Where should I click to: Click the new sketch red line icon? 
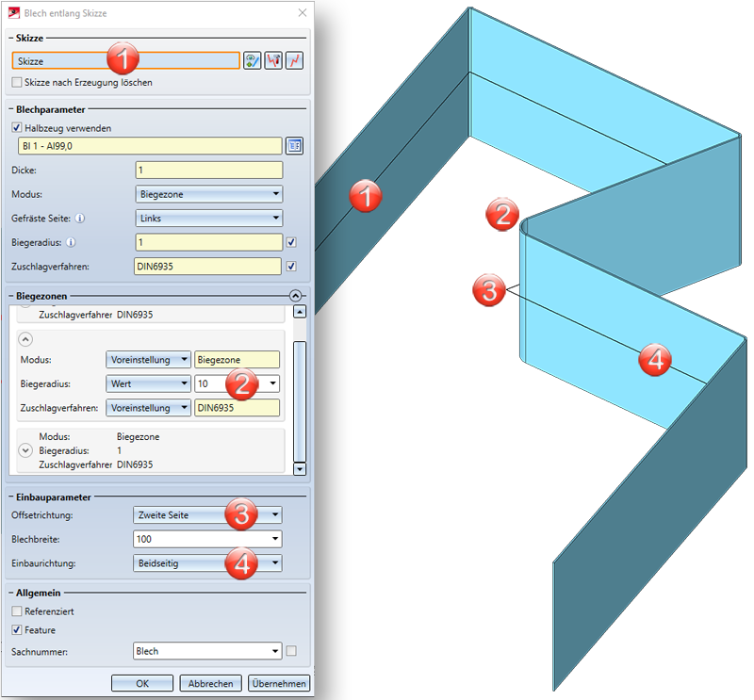pos(294,60)
